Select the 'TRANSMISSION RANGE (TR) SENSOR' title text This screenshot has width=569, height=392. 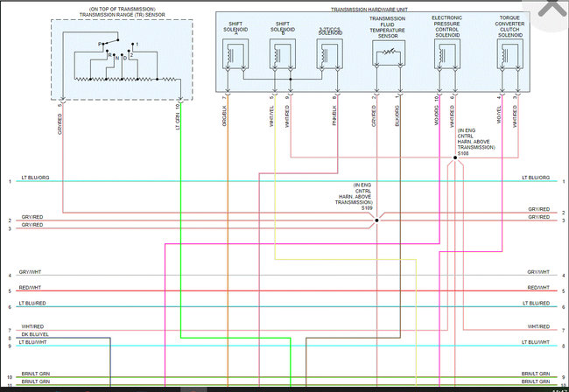pyautogui.click(x=123, y=15)
